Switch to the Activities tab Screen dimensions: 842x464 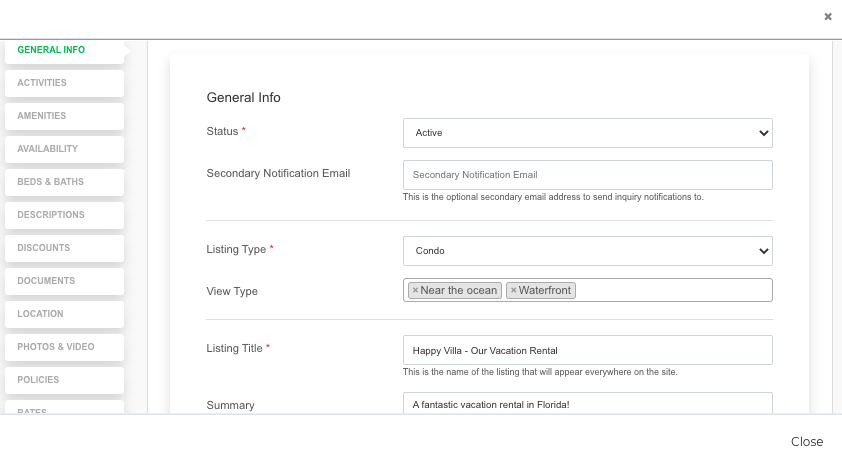(x=64, y=83)
